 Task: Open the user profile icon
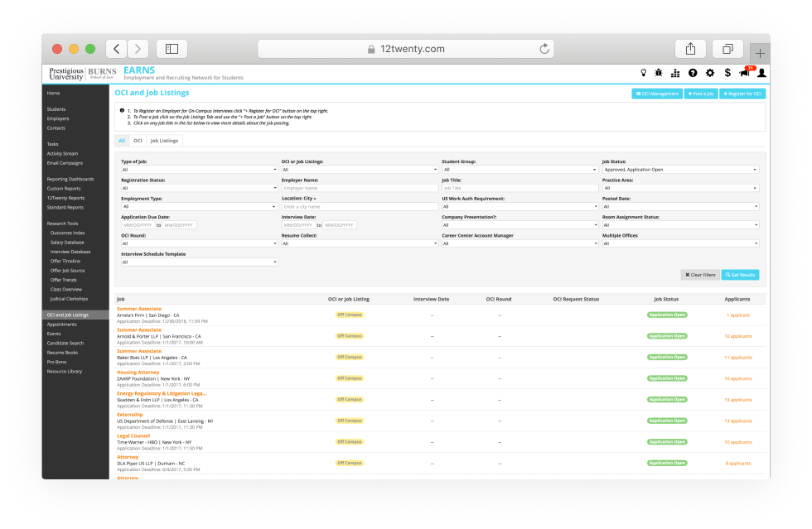tap(761, 73)
